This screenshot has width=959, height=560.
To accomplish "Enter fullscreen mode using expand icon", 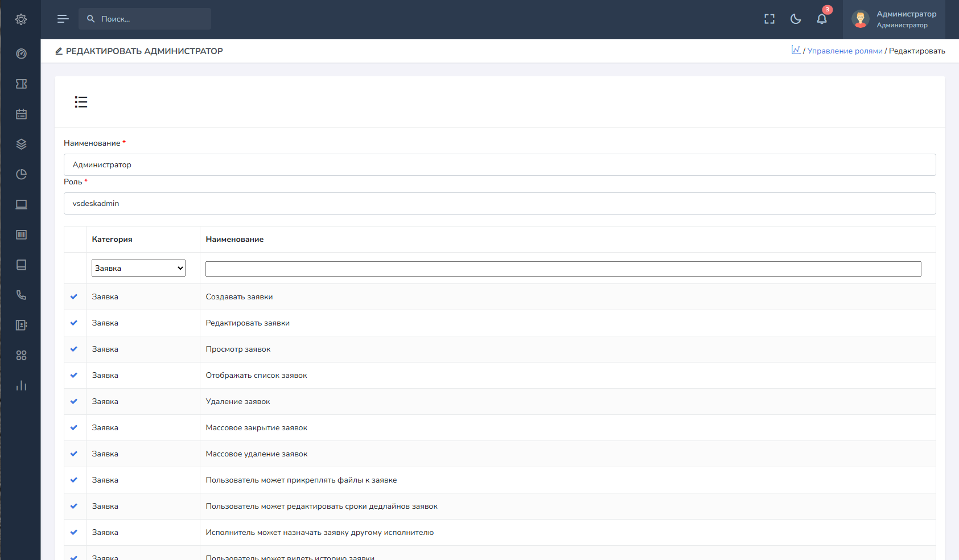I will click(769, 19).
